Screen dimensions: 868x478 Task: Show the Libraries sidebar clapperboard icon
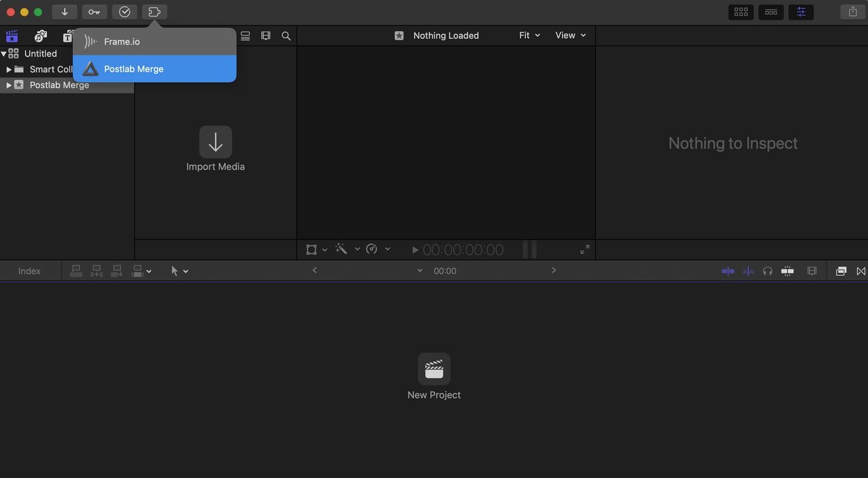pyautogui.click(x=12, y=36)
